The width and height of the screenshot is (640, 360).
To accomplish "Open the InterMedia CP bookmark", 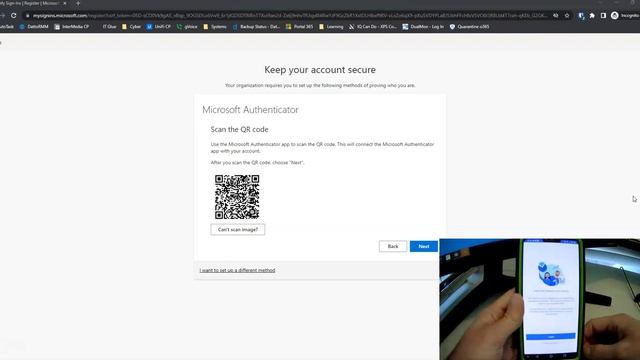I will click(x=72, y=27).
